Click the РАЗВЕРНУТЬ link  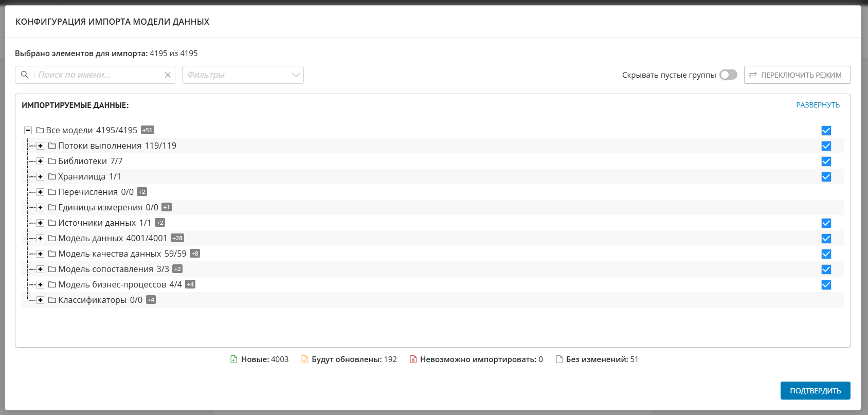click(818, 105)
